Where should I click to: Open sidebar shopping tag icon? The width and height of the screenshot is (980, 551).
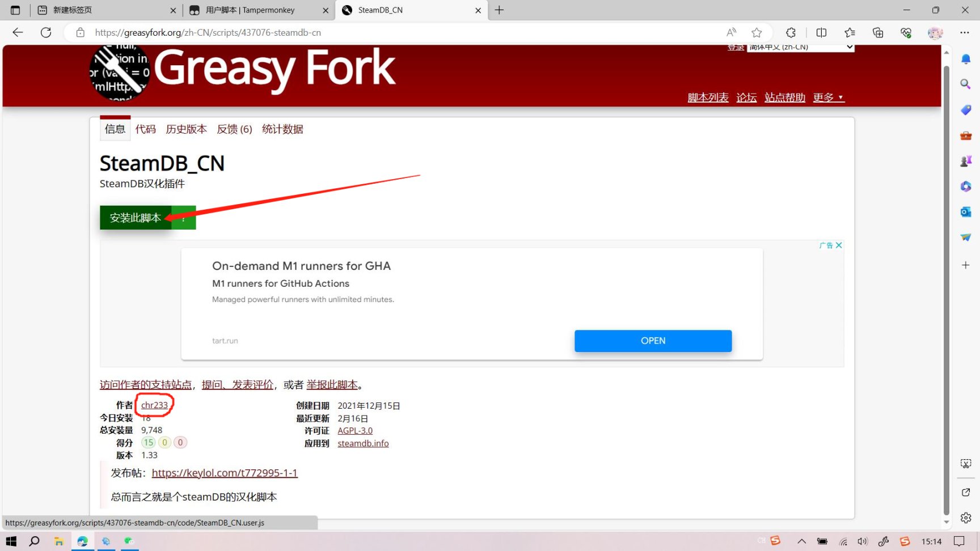click(x=966, y=109)
